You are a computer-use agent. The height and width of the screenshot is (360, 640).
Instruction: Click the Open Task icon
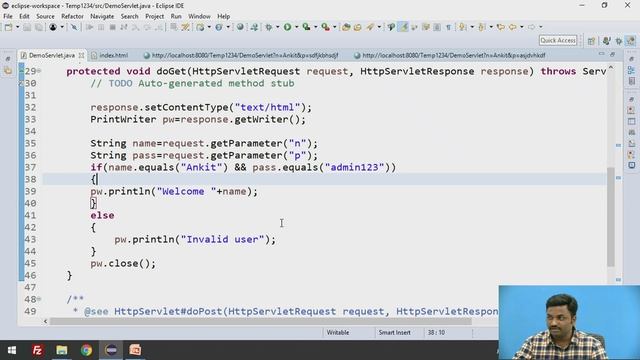click(358, 27)
